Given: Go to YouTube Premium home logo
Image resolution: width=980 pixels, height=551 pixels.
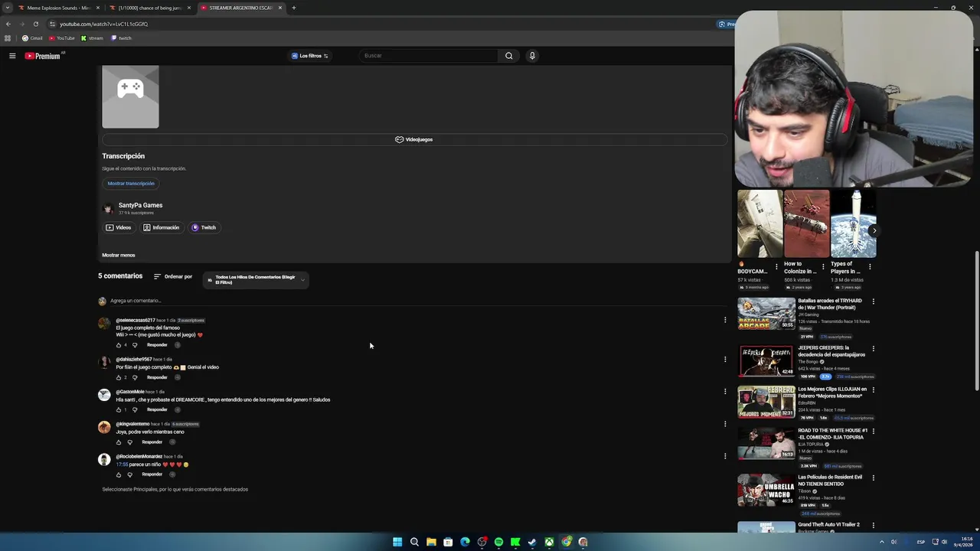Looking at the screenshot, I should (44, 56).
